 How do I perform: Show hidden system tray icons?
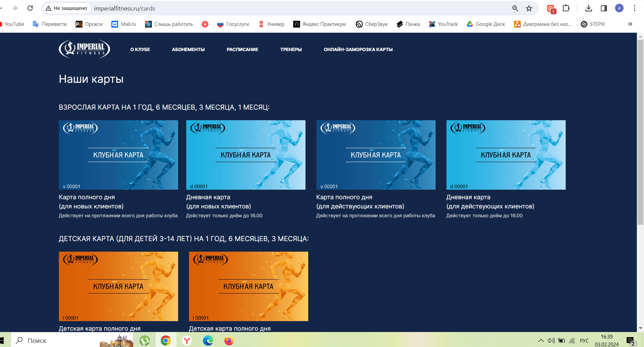click(541, 341)
